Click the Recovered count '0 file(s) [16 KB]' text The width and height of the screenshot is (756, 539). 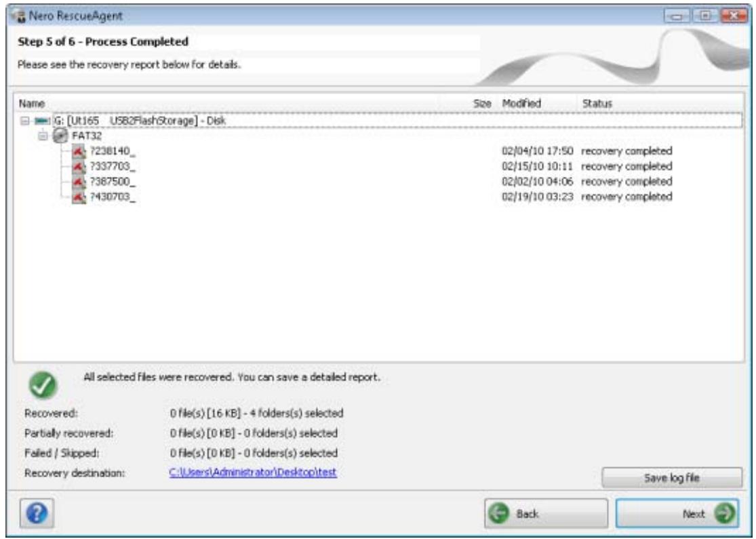[x=256, y=413]
